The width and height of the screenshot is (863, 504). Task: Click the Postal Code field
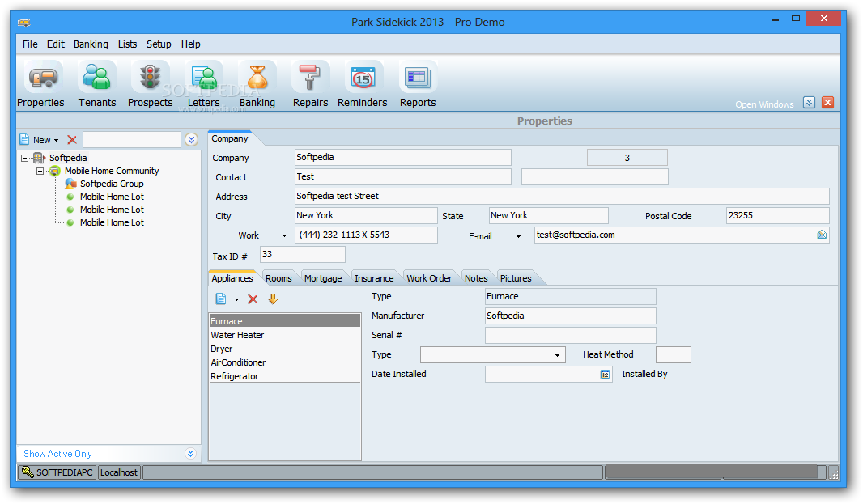pos(778,216)
